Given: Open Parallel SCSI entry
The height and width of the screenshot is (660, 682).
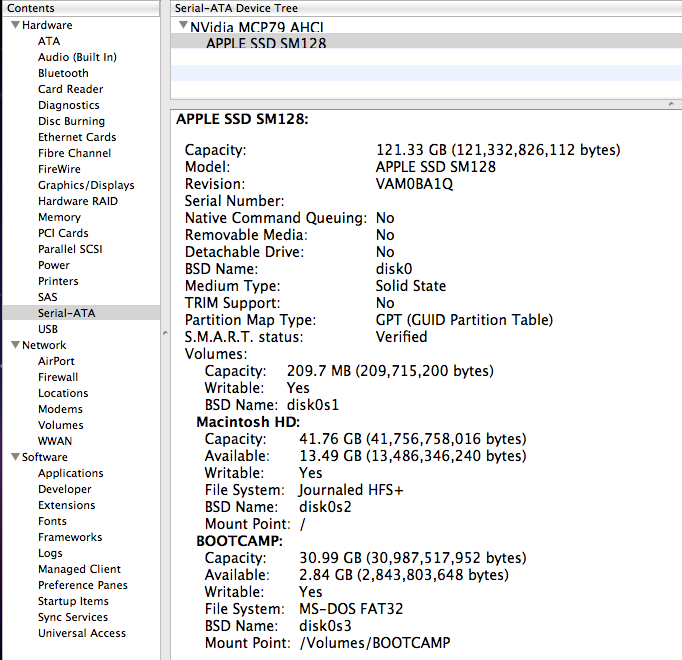Looking at the screenshot, I should pos(70,249).
